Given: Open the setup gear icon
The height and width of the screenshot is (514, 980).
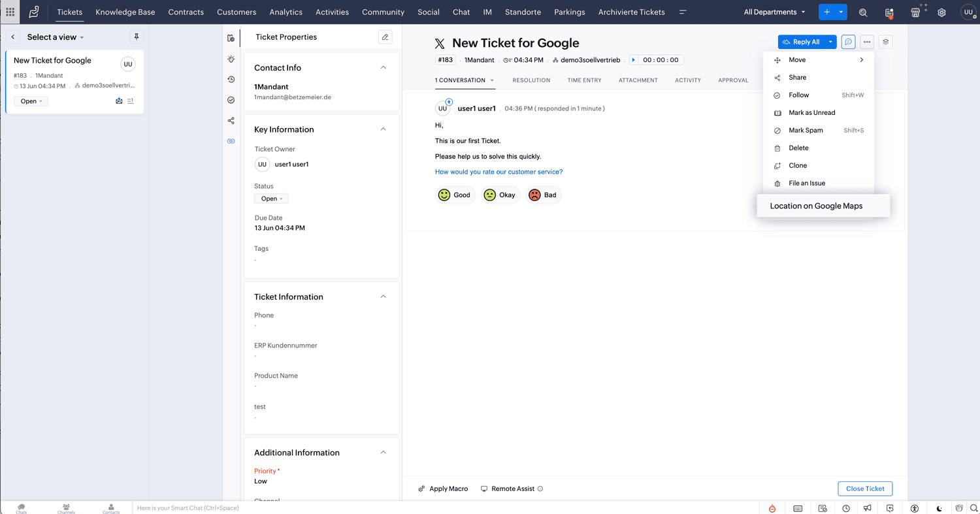Looking at the screenshot, I should pyautogui.click(x=941, y=12).
